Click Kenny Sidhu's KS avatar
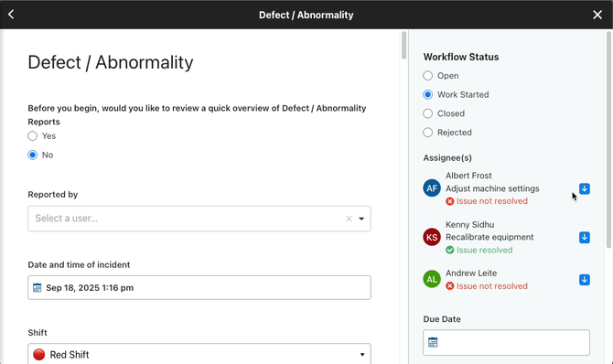The height and width of the screenshot is (364, 613). (432, 237)
